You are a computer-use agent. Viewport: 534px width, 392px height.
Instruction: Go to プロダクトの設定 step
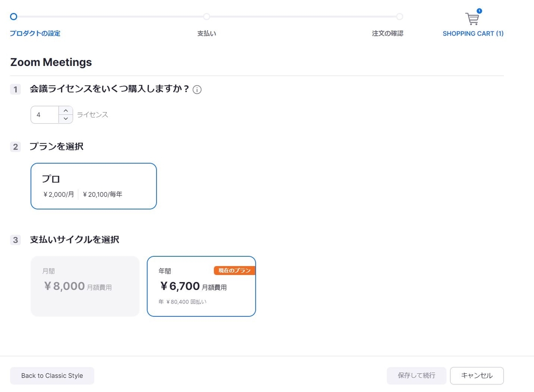tap(35, 33)
